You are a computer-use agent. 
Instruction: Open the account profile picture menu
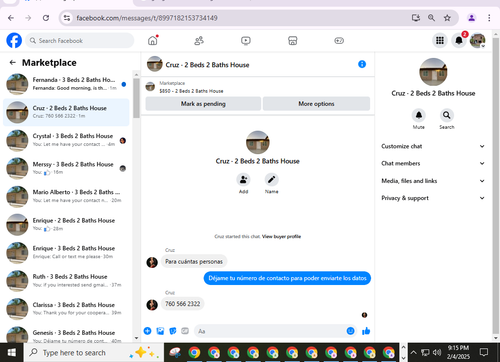tap(477, 40)
